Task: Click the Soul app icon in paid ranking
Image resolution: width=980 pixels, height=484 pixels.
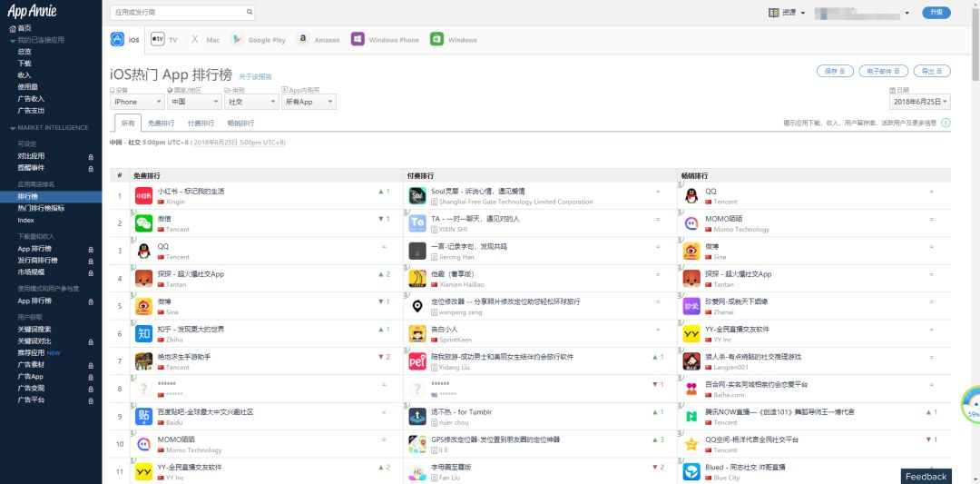Action: (417, 195)
